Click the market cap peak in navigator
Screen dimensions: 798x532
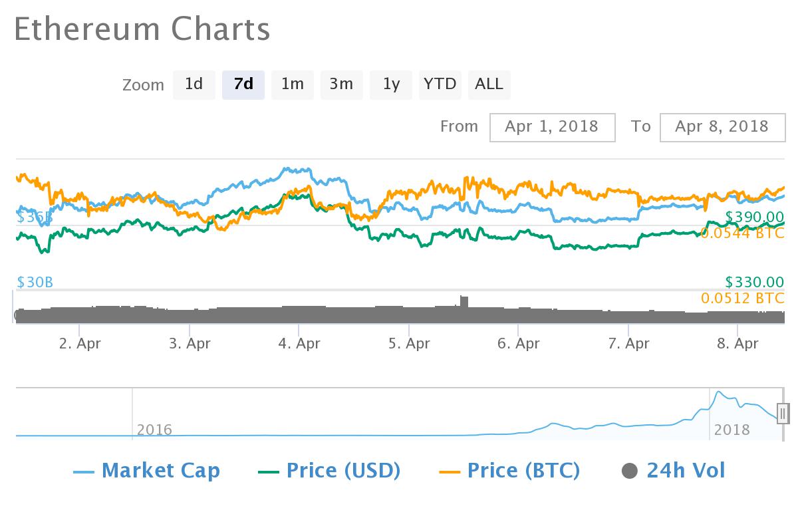click(x=718, y=393)
